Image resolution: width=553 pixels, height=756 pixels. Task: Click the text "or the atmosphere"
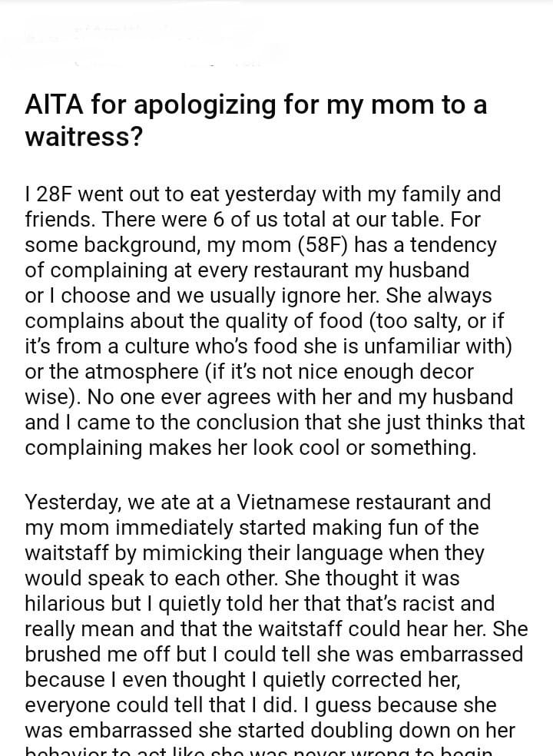tap(111, 372)
